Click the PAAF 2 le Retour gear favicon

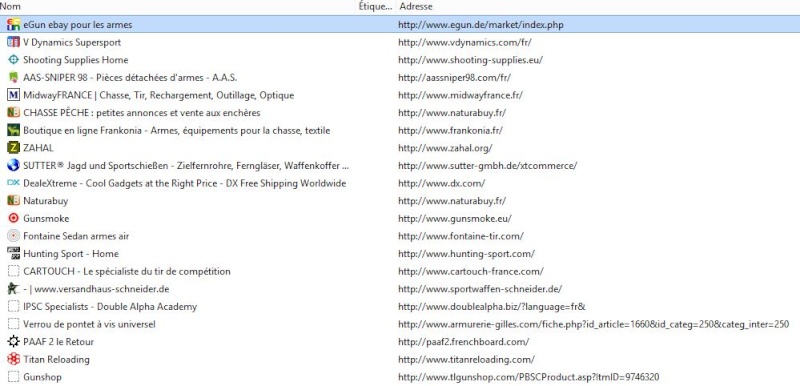pos(14,342)
